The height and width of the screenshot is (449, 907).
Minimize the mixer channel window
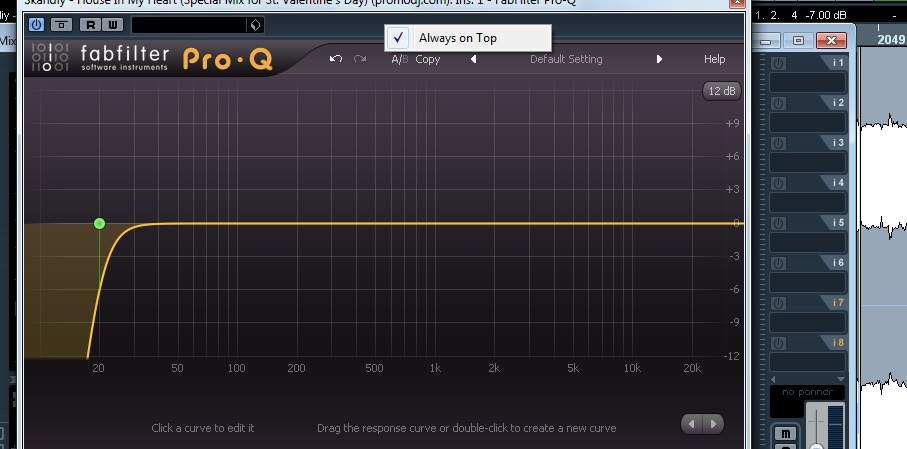click(767, 41)
